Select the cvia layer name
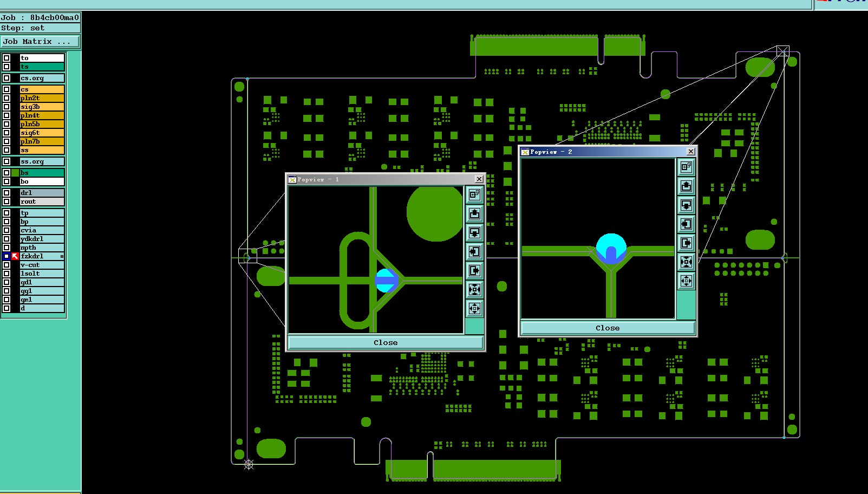The height and width of the screenshot is (494, 868). (42, 230)
